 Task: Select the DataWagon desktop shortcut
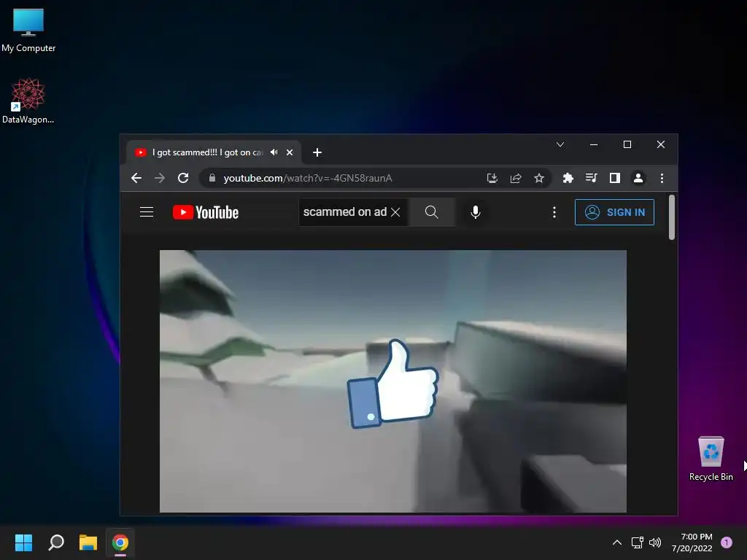(x=28, y=101)
